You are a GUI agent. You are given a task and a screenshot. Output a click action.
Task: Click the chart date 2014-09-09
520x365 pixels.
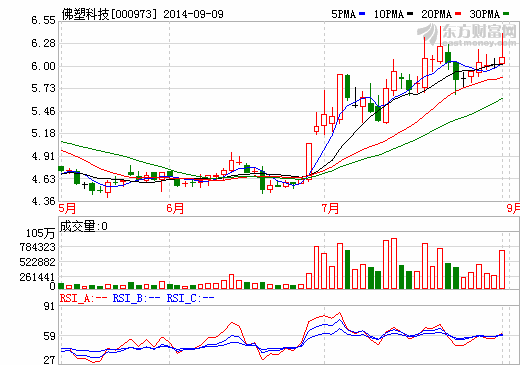pyautogui.click(x=193, y=14)
